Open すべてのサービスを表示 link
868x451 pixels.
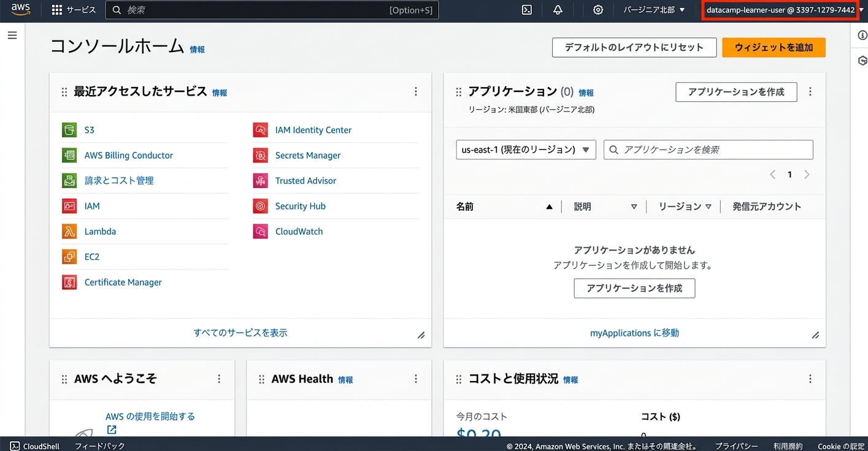[240, 333]
